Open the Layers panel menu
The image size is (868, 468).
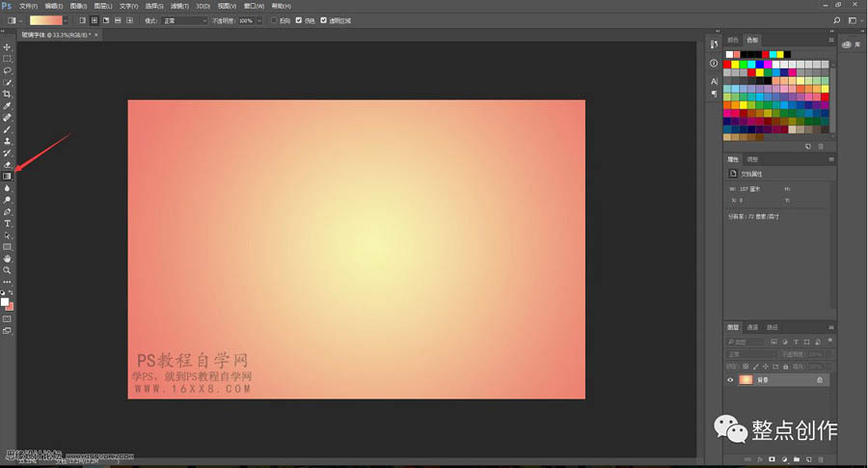pyautogui.click(x=831, y=327)
